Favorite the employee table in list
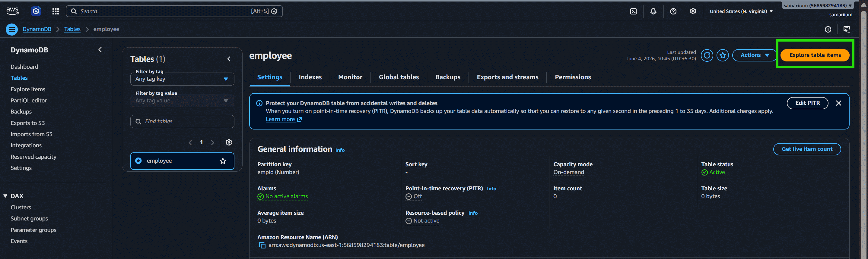 (223, 161)
